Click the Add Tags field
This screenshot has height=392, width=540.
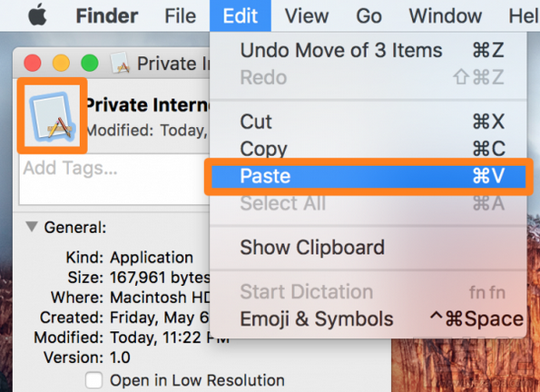pyautogui.click(x=114, y=180)
